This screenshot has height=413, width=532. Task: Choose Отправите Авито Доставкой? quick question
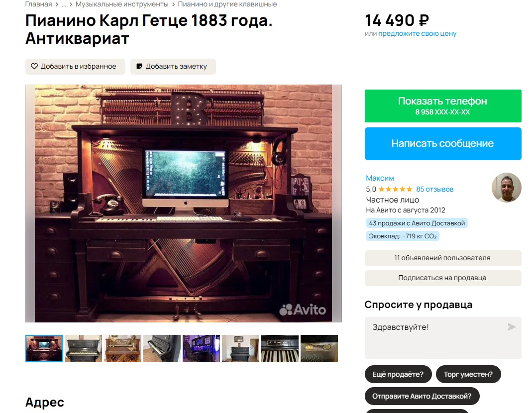coord(422,396)
